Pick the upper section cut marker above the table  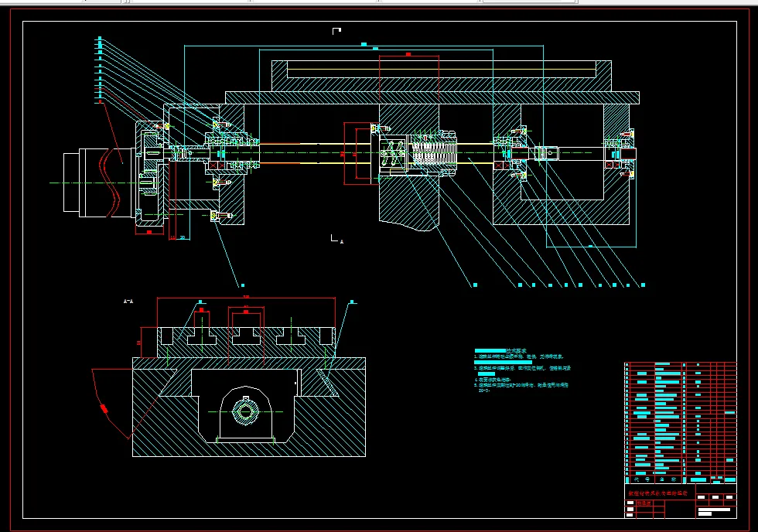coord(336,32)
